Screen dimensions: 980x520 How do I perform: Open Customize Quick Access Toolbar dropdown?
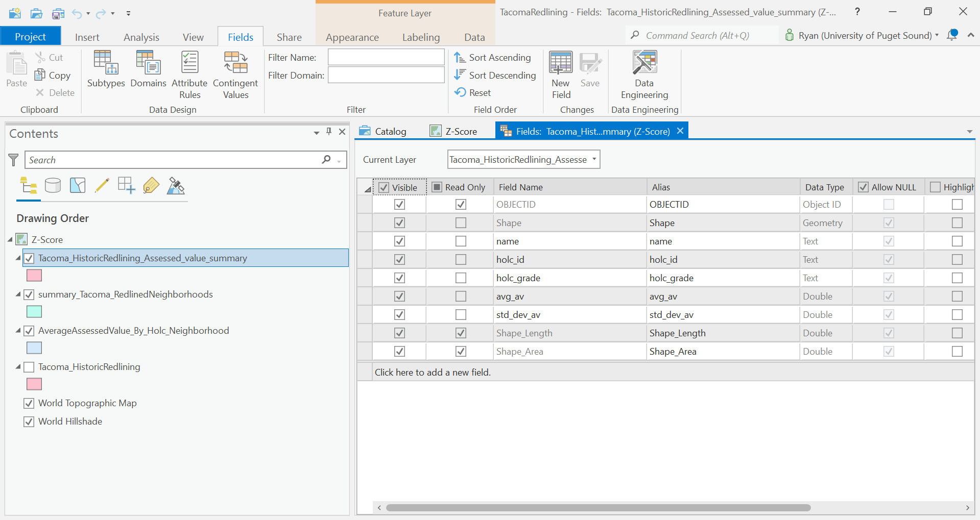(128, 13)
